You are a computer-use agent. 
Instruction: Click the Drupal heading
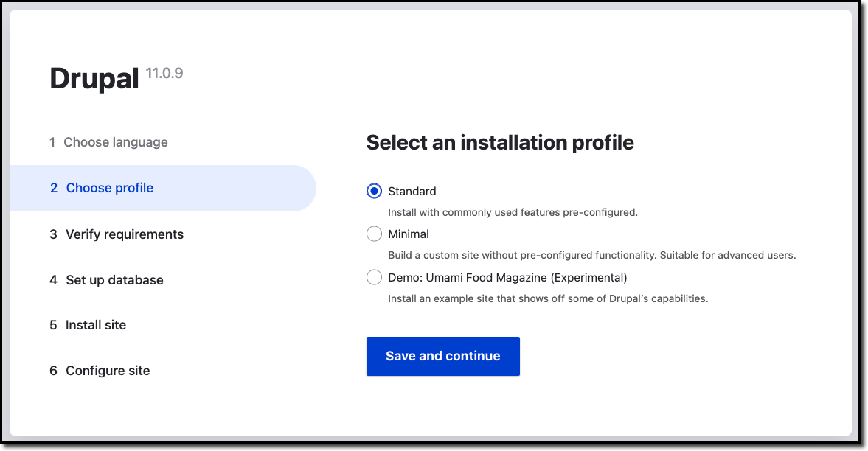[x=95, y=77]
